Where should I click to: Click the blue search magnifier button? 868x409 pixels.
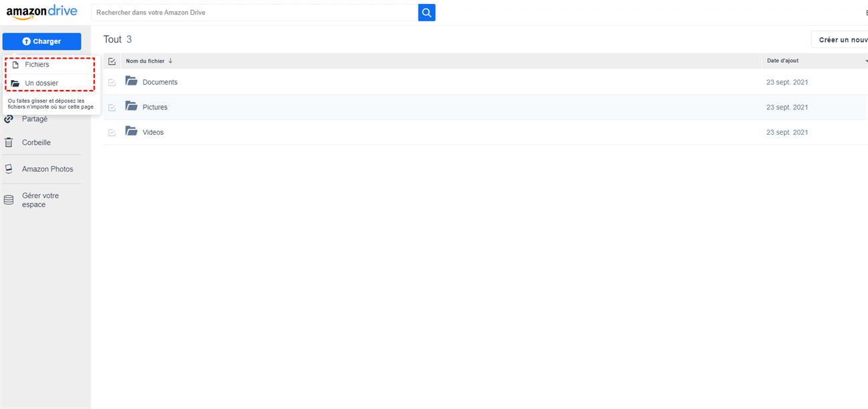(x=427, y=13)
